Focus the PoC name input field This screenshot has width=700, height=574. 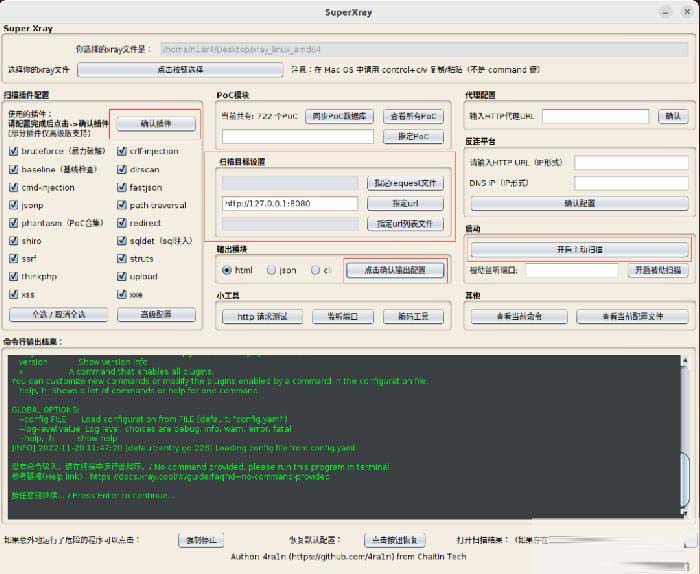click(298, 137)
